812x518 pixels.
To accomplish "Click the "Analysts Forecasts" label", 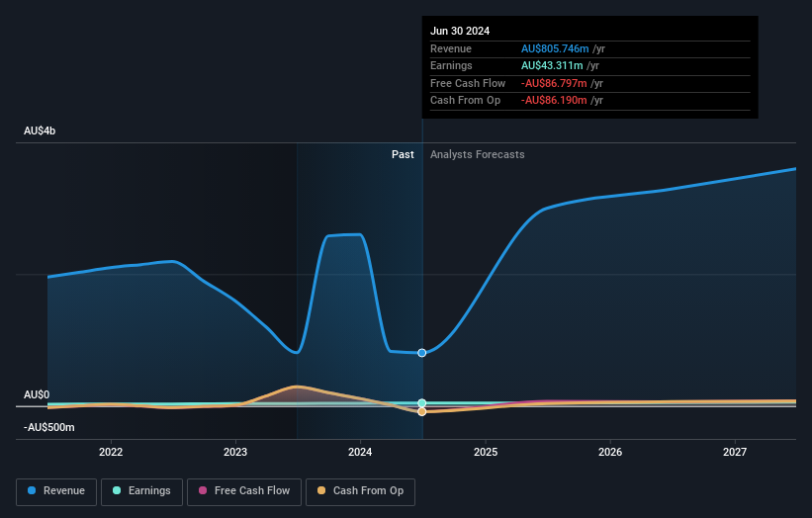I will pos(477,155).
